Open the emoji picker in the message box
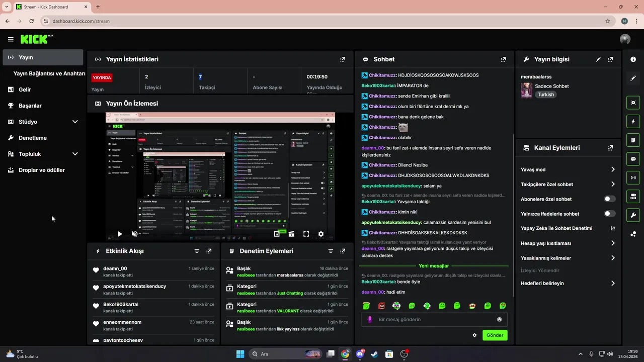 tap(500, 319)
